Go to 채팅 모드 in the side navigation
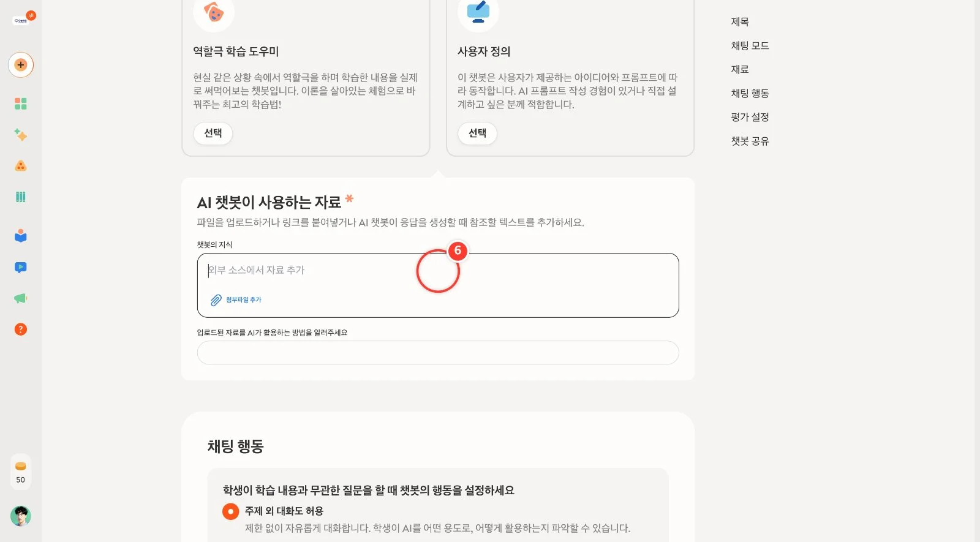This screenshot has width=980, height=542. point(750,46)
